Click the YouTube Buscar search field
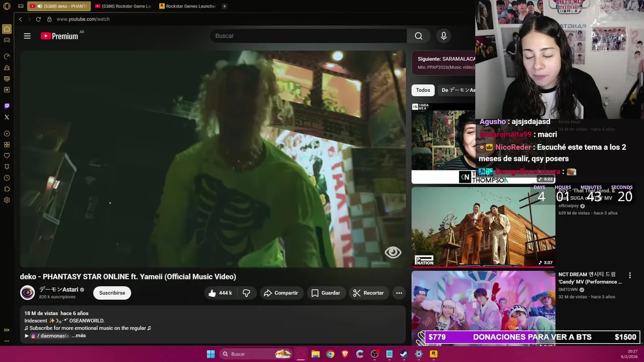Screen dimensions: 644x362 pos(308,36)
